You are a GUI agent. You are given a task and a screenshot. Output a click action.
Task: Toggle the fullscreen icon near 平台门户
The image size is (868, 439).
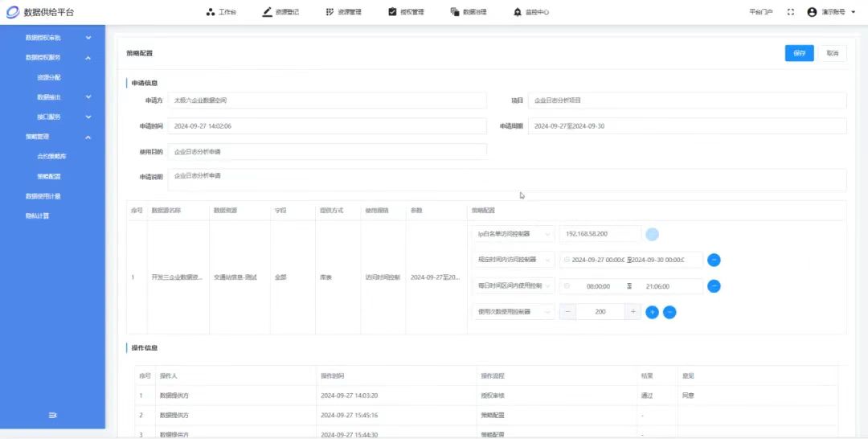click(x=791, y=11)
